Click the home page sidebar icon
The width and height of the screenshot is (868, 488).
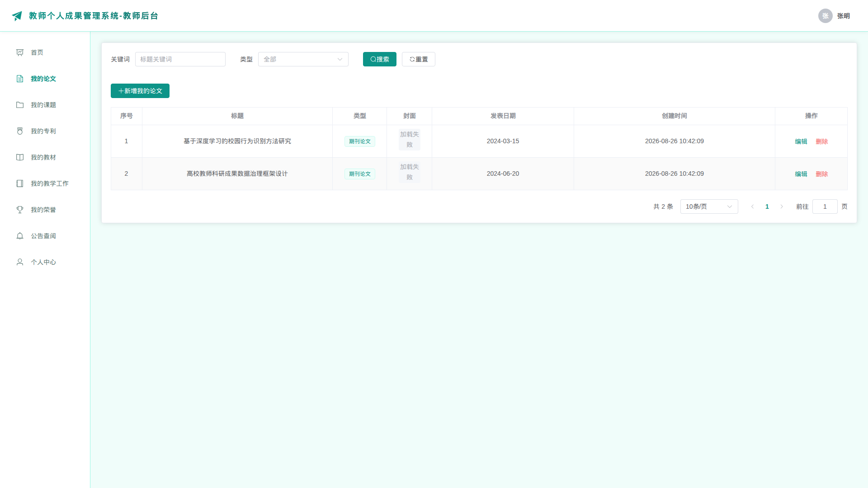coord(20,52)
